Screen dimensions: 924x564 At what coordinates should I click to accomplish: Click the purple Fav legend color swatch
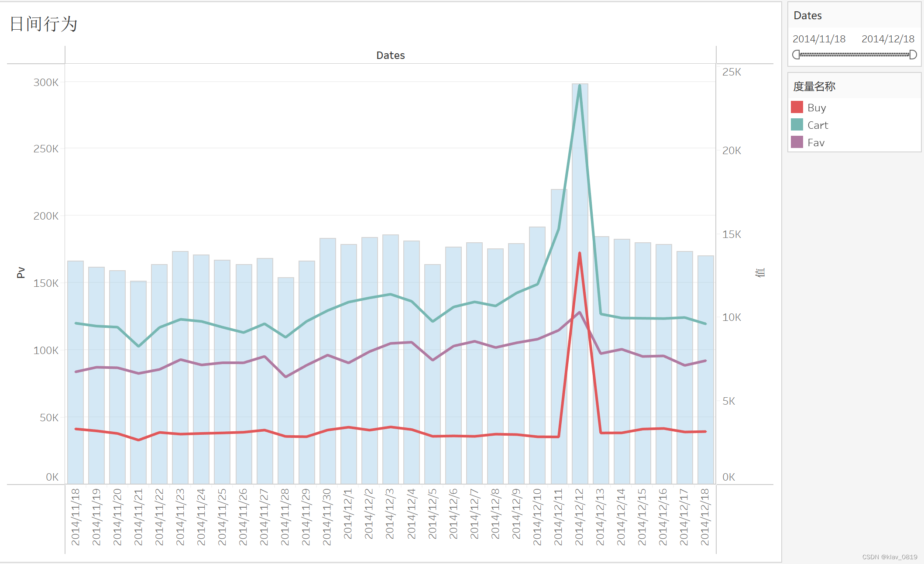coord(797,142)
